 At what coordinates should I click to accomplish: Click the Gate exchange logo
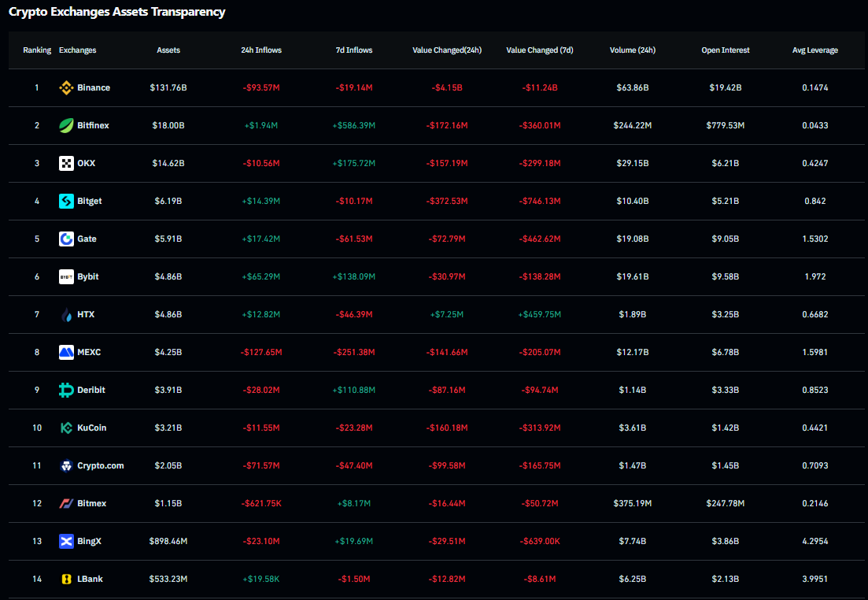coord(66,239)
